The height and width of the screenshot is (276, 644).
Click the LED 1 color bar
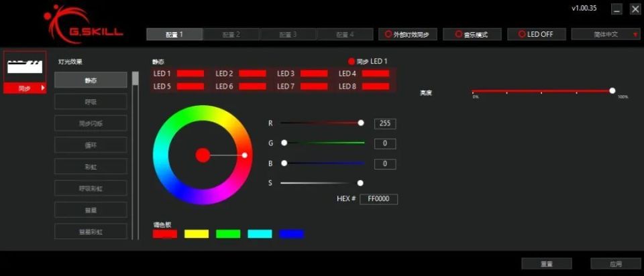click(x=190, y=74)
